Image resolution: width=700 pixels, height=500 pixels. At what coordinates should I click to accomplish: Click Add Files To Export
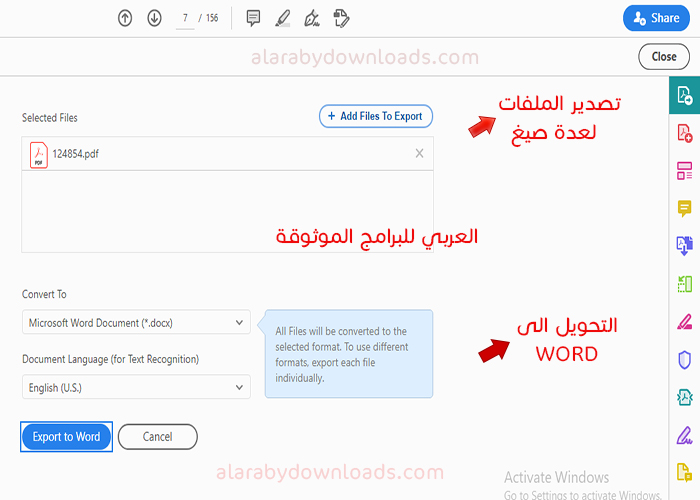[x=376, y=116]
